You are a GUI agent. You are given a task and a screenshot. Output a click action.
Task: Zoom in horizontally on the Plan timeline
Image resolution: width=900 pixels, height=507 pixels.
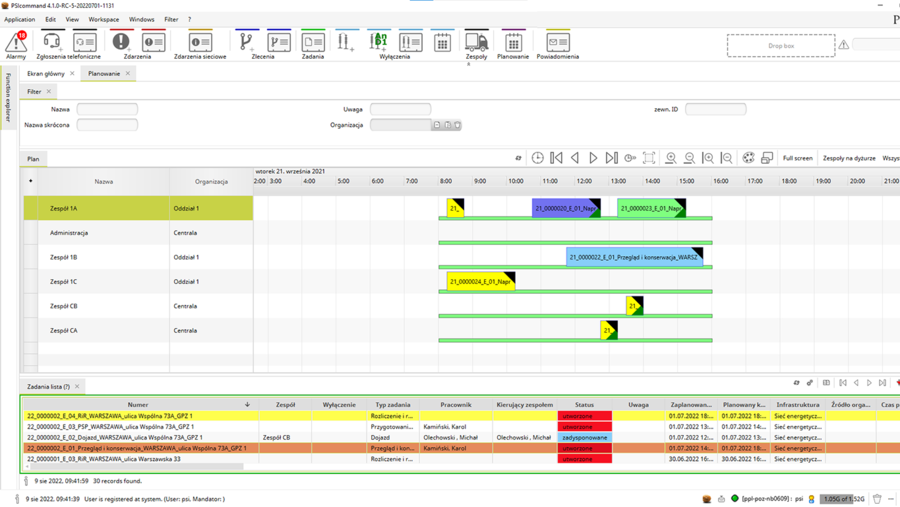(x=708, y=158)
